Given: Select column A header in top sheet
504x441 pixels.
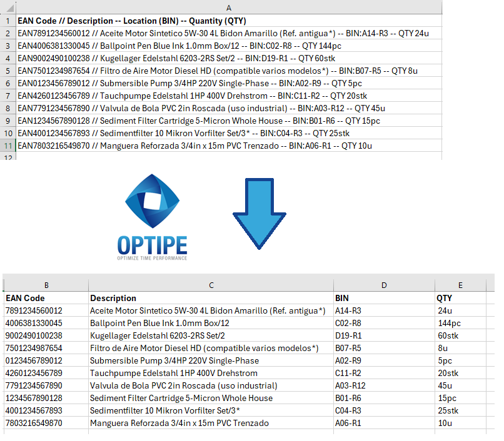Looking at the screenshot, I should tap(229, 7).
